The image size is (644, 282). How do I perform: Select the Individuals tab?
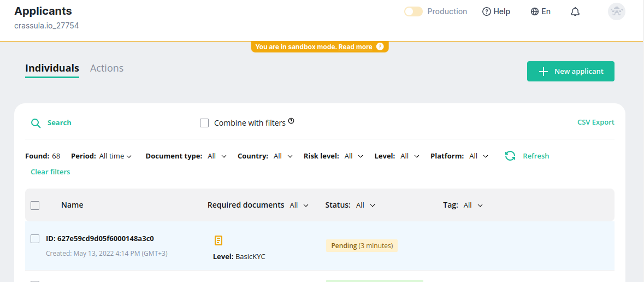pyautogui.click(x=52, y=68)
